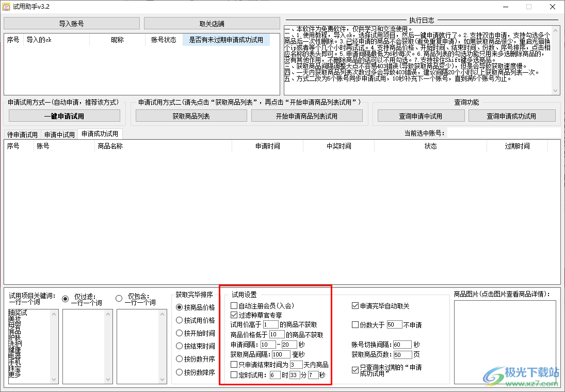Click the 当前选中账号 field
This screenshot has width=565, height=392.
[x=504, y=133]
